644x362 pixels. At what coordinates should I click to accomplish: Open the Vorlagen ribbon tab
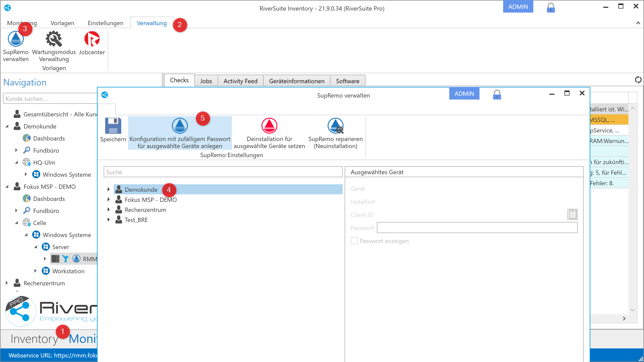[62, 23]
